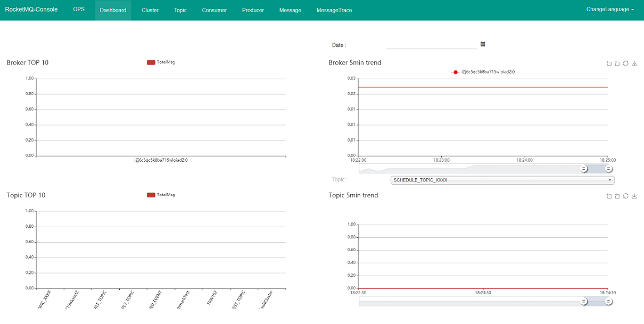This screenshot has width=644, height=324.
Task: Open the date picker calendar icon
Action: (483, 44)
